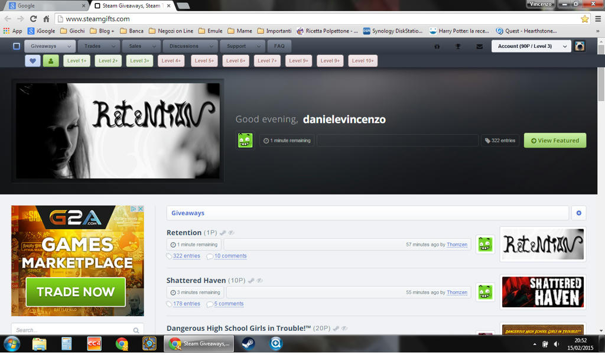Show hidden system tray icons
The height and width of the screenshot is (364, 605).
(x=535, y=344)
